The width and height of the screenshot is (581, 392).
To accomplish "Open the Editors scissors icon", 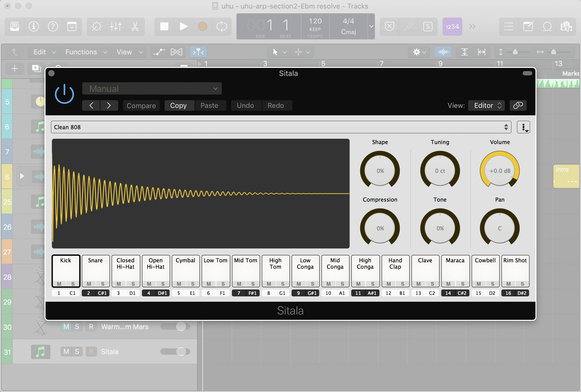I will (135, 26).
